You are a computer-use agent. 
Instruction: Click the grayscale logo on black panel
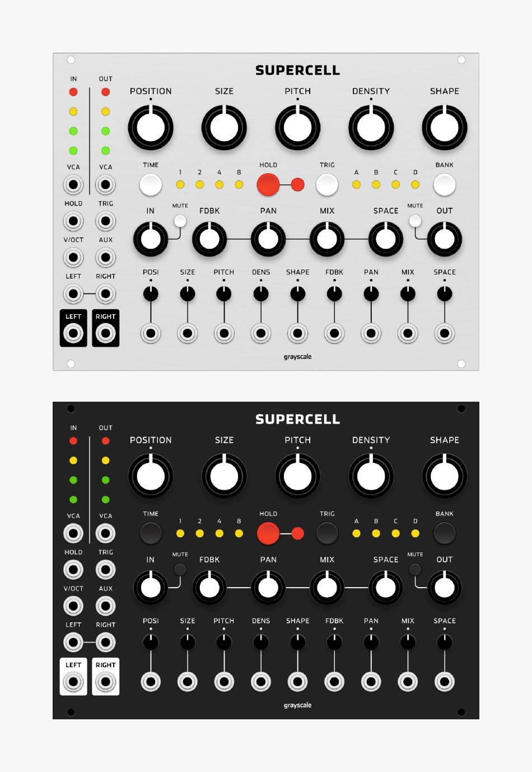[297, 705]
